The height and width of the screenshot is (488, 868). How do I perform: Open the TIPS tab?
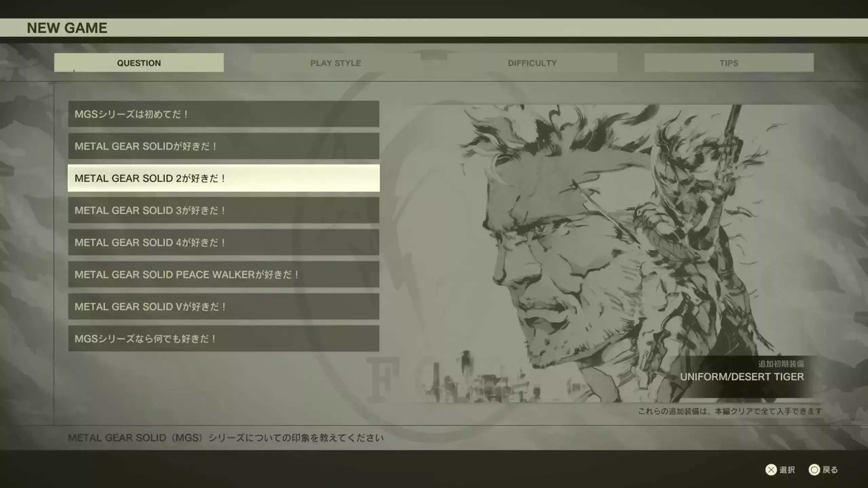728,63
